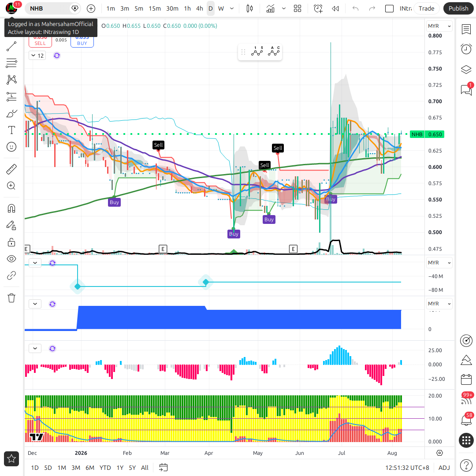Viewport: 476px width, 476px height.
Task: Select the 1m timeframe
Action: (111, 8)
